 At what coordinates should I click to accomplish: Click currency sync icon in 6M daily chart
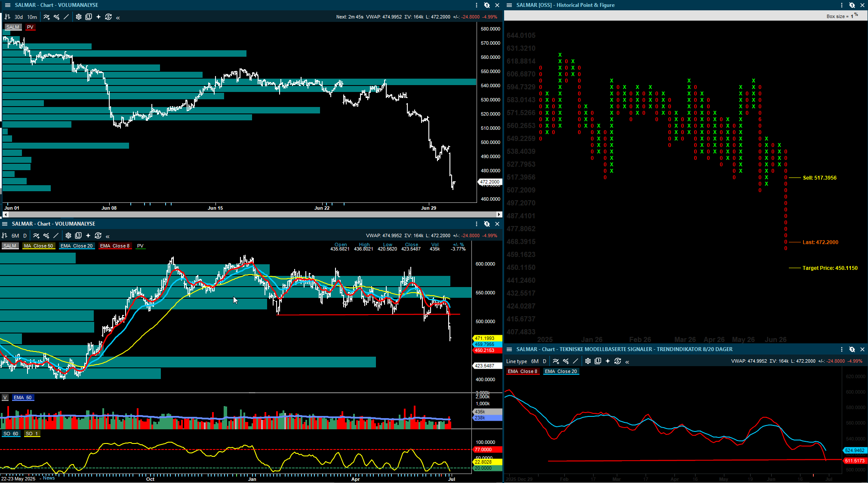[x=98, y=235]
